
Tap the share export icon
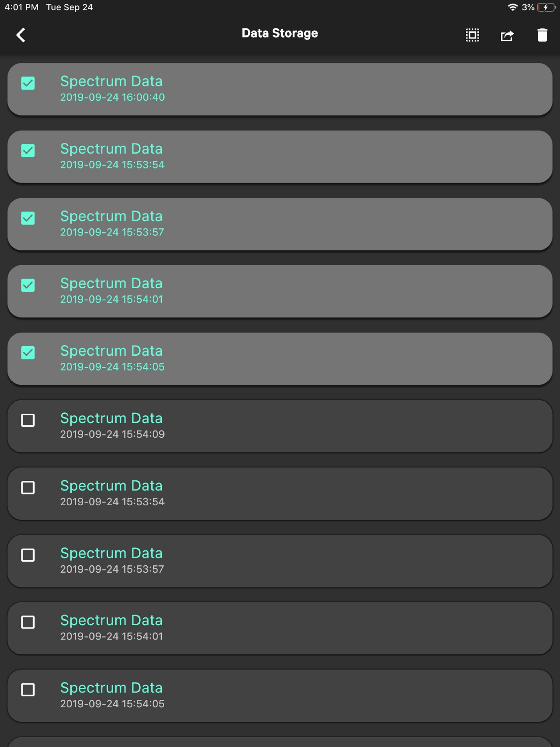507,35
